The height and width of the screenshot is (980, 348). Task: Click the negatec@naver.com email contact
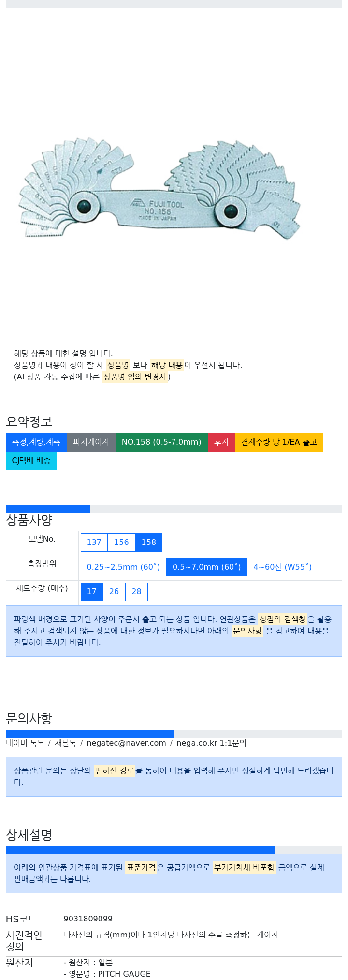coord(126,743)
